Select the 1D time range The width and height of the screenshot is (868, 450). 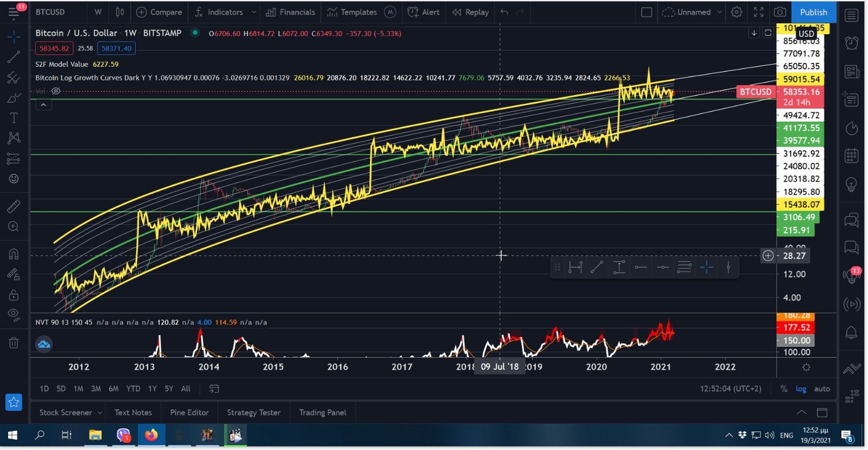[44, 389]
